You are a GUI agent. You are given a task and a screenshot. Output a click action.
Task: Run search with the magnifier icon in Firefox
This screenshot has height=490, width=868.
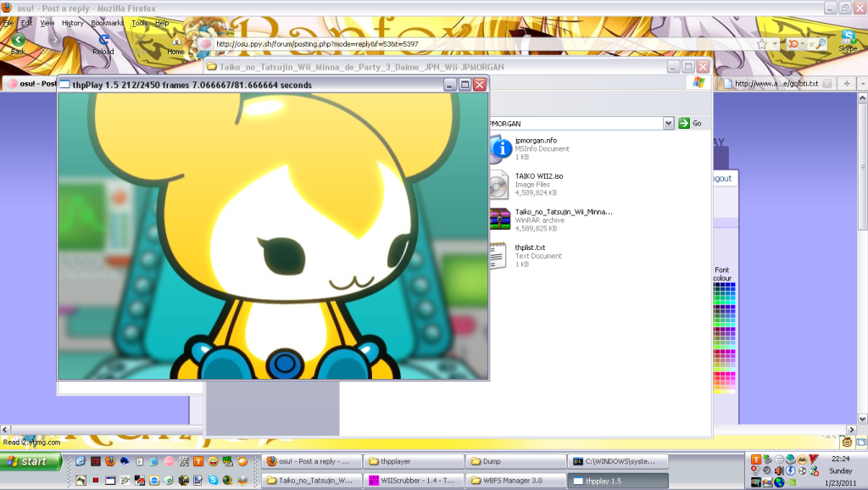coord(821,44)
